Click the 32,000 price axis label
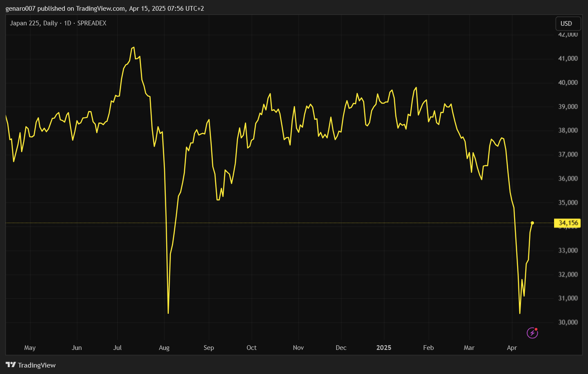The image size is (588, 374). [x=568, y=274]
